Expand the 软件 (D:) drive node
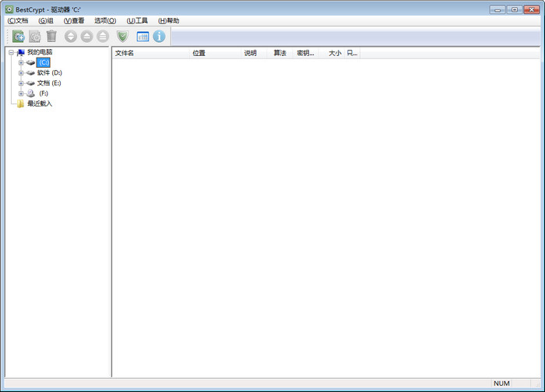The height and width of the screenshot is (392, 545). point(21,73)
